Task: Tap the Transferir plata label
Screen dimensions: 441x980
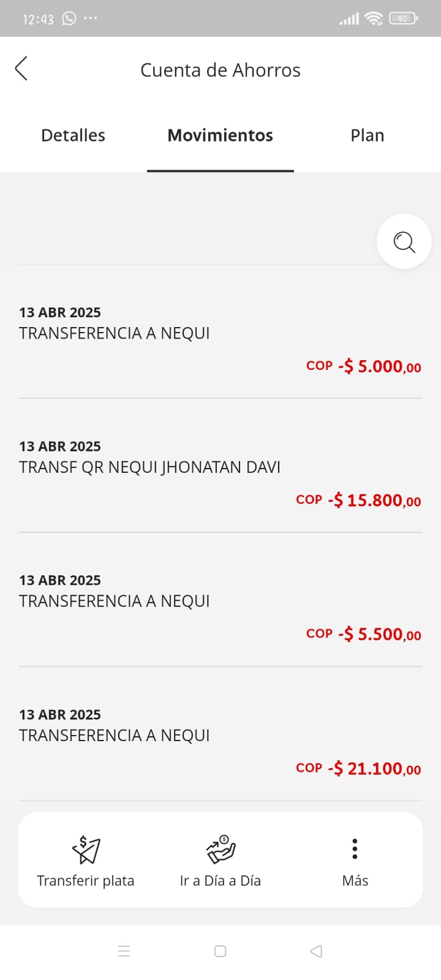Action: (86, 881)
